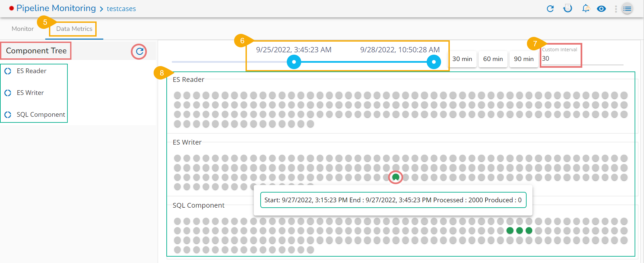Open the alert notification bell
Viewport: 644px width, 263px height.
[x=586, y=8]
